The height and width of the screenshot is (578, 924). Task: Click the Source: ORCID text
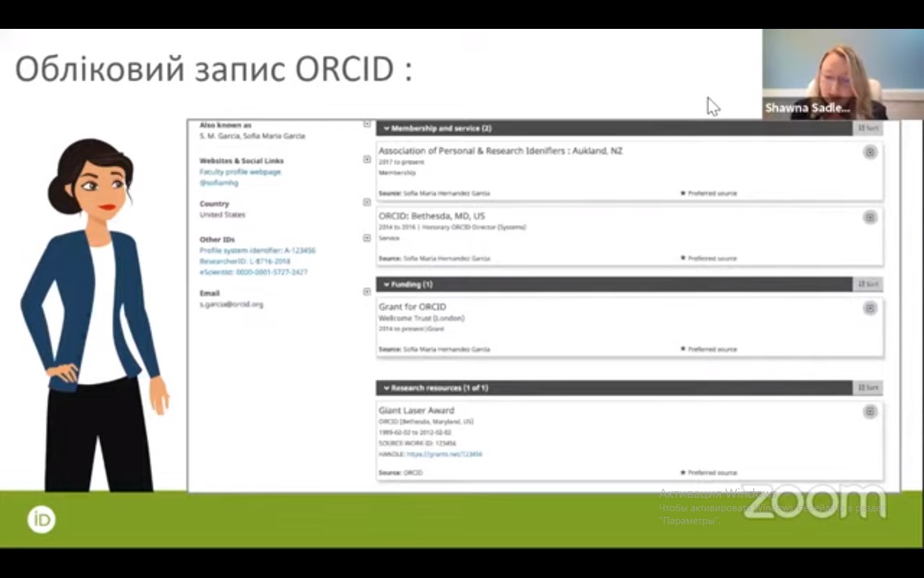400,473
